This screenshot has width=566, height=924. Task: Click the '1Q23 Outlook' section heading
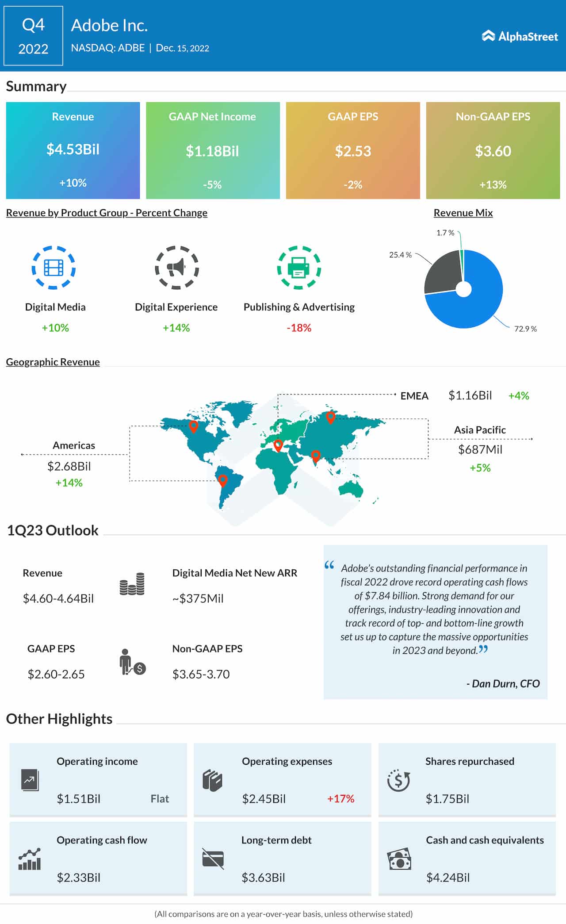tap(53, 530)
